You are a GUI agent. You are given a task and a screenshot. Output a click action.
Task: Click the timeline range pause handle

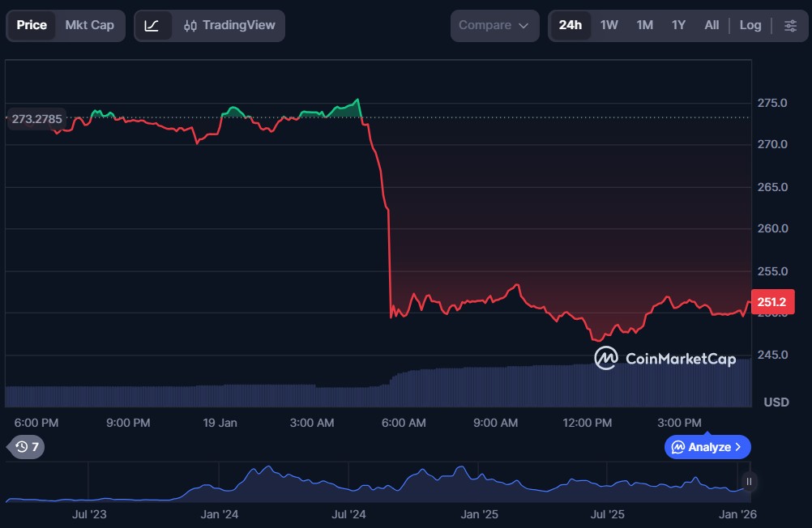pyautogui.click(x=749, y=482)
